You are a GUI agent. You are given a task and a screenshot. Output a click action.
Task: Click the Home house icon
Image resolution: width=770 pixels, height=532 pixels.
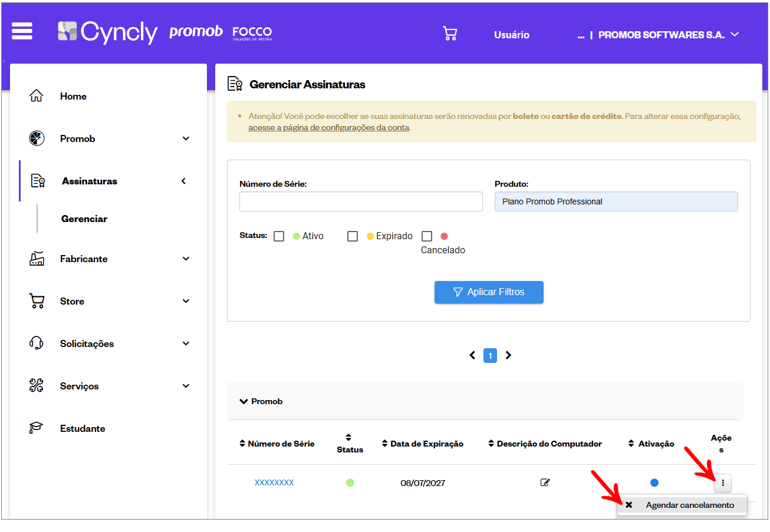[37, 96]
